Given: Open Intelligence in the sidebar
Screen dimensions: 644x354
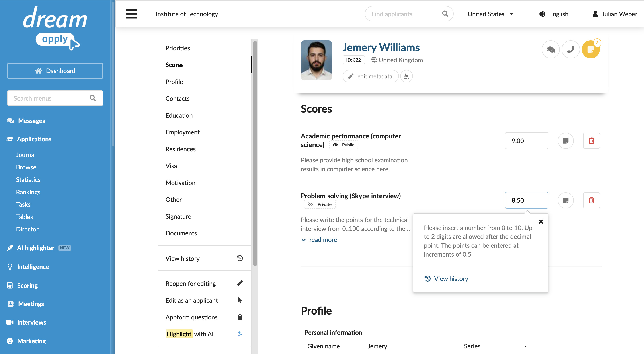Looking at the screenshot, I should point(33,266).
